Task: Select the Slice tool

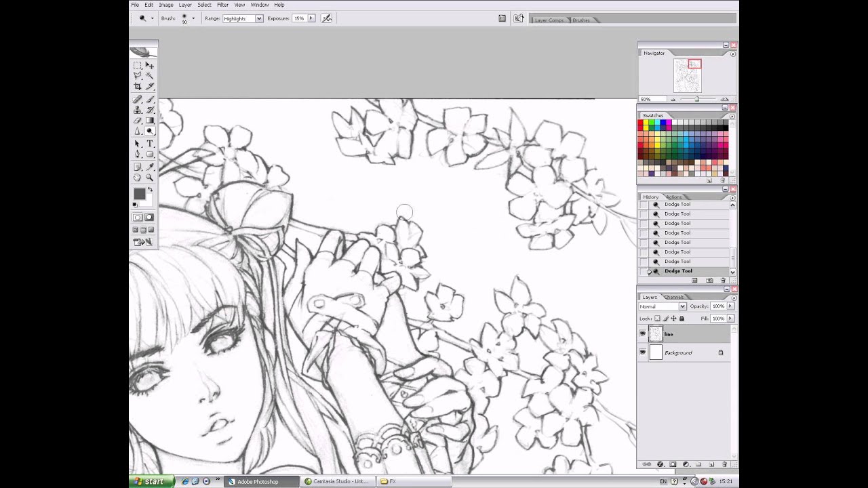Action: click(x=150, y=87)
